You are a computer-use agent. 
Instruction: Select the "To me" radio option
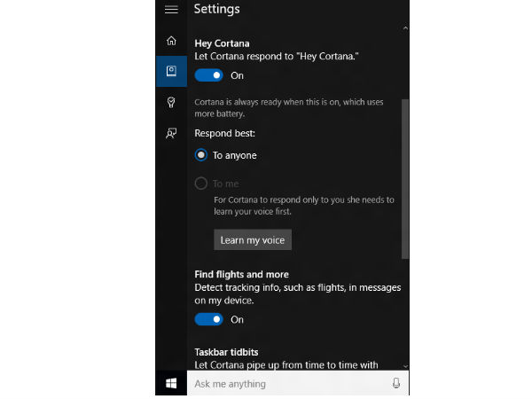(x=201, y=184)
